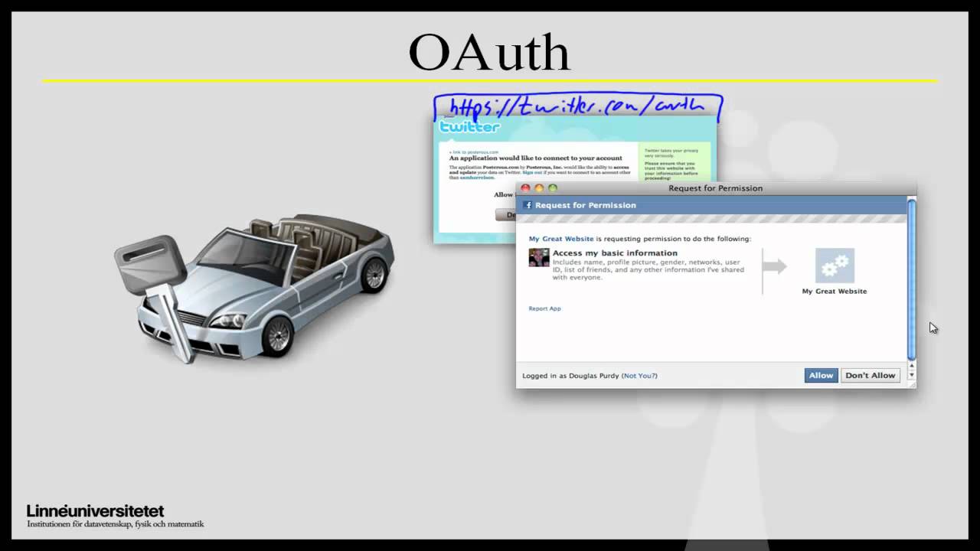980x551 pixels.
Task: Click the Twitter logo in the background window
Action: click(x=469, y=126)
